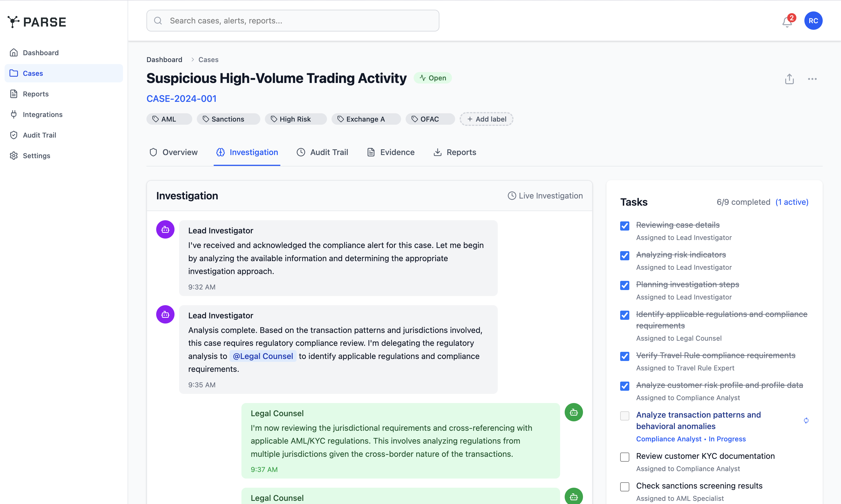Click the RC user avatar

click(x=813, y=20)
